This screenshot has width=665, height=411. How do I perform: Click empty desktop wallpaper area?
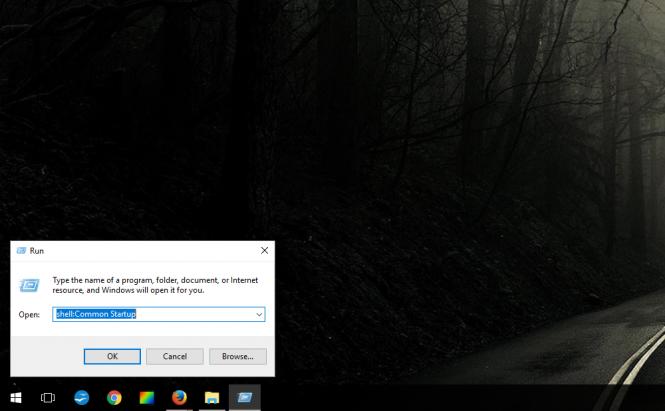click(450, 150)
